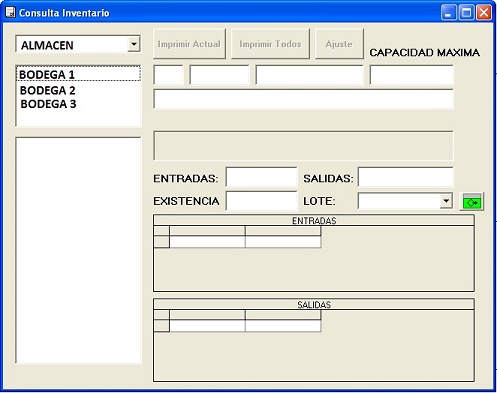Select BODEGA 2 in the list
Viewport: 497px width, 393px height.
coord(48,90)
